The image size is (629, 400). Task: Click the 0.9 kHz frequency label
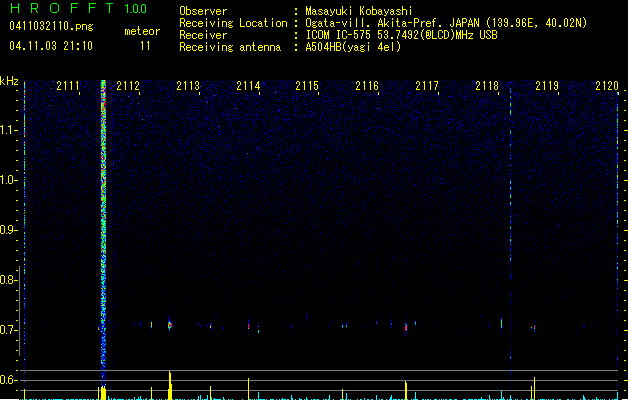(8, 230)
